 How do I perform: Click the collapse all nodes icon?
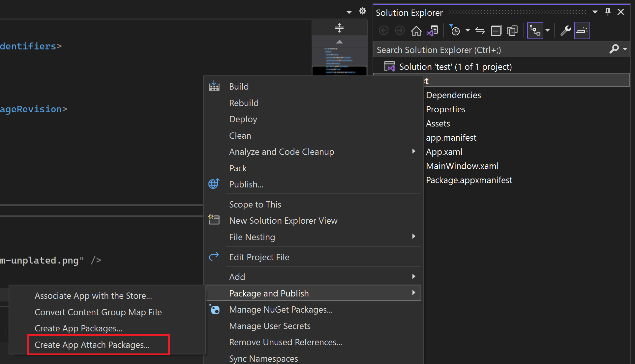tap(497, 30)
